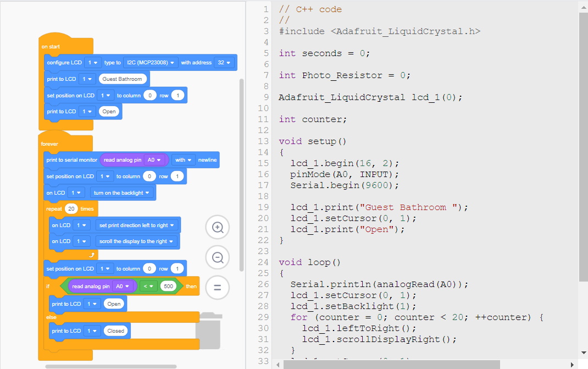
Task: Click the blocks workspace horizontal scrollbar
Action: [111, 366]
